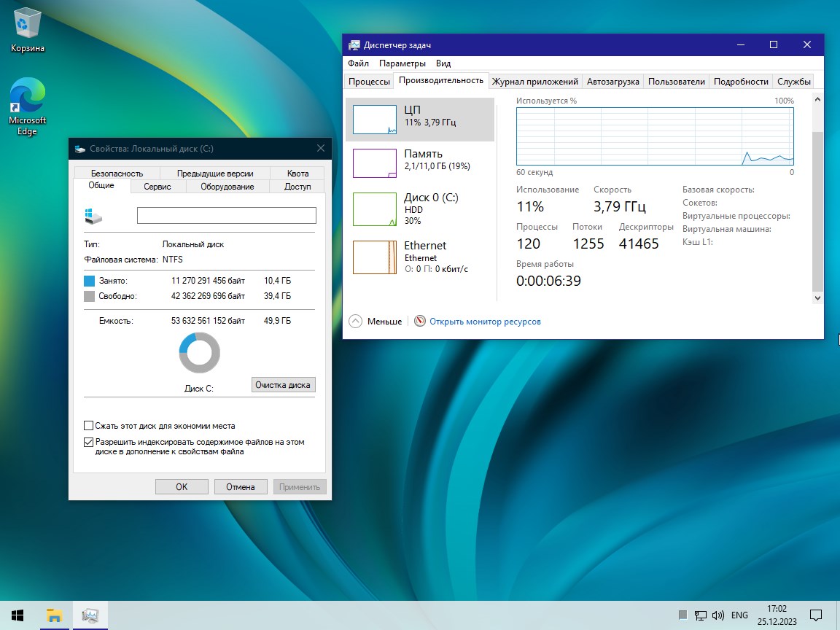The height and width of the screenshot is (630, 840).
Task: Switch to the Автозагрузка tab
Action: pos(612,82)
